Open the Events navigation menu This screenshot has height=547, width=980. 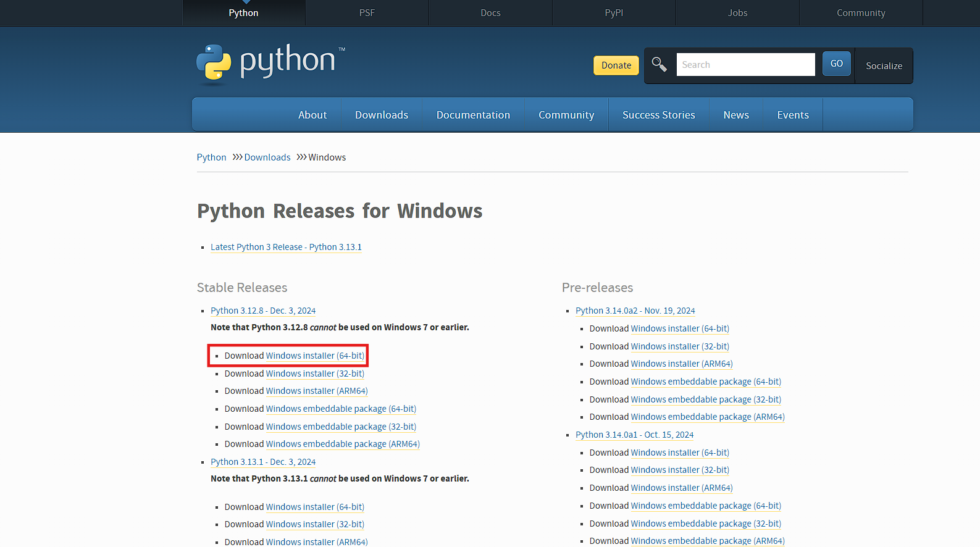(793, 115)
